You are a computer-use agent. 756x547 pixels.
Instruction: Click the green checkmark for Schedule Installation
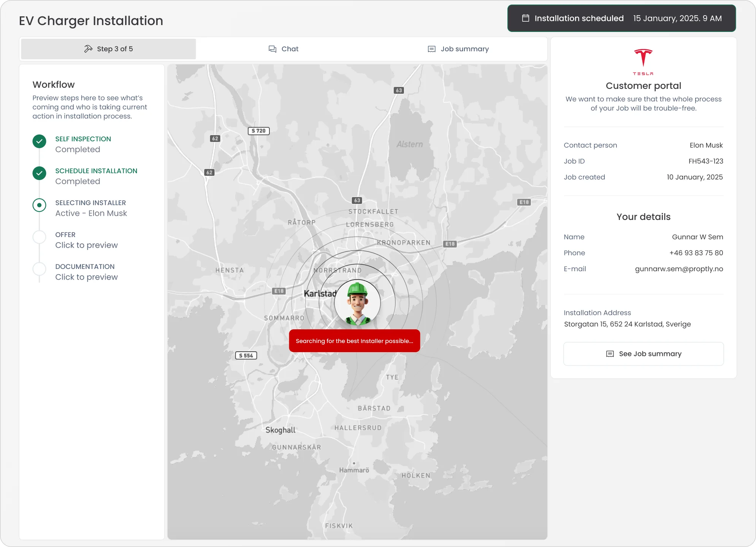pos(39,173)
